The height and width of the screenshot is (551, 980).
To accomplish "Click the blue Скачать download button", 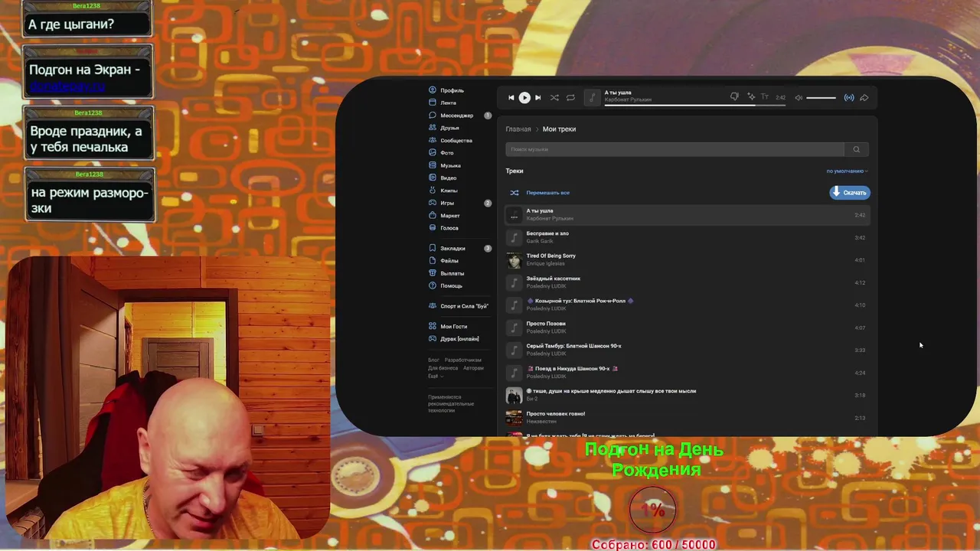I will point(850,193).
